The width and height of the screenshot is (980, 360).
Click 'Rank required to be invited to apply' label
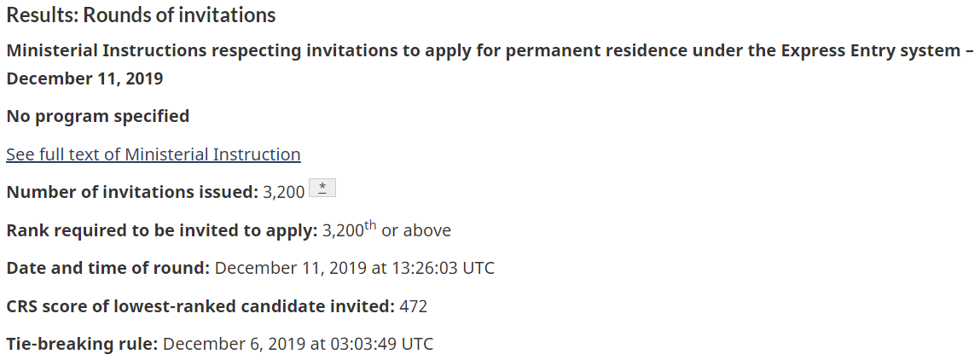click(x=162, y=230)
